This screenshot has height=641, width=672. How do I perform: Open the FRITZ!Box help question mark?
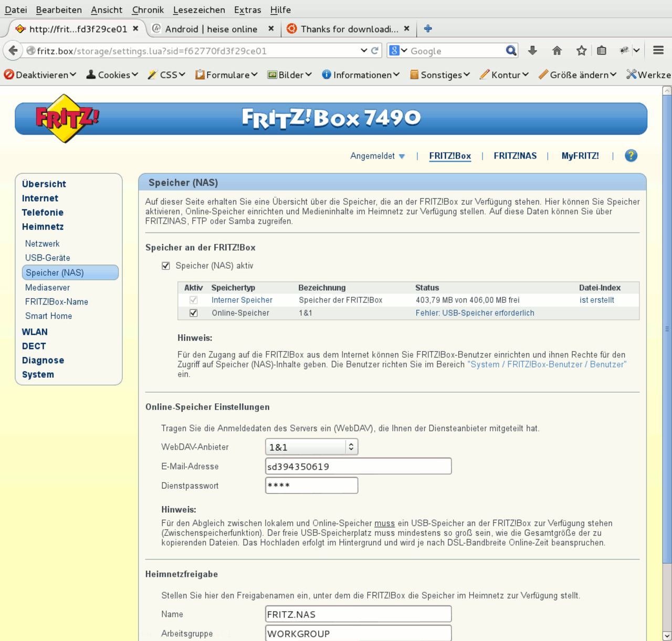pyautogui.click(x=631, y=155)
